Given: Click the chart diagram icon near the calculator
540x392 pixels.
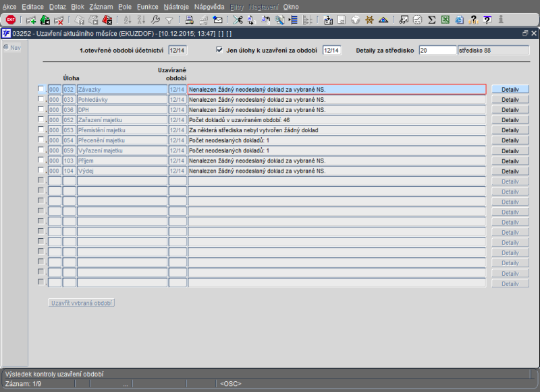Looking at the screenshot, I should click(404, 20).
